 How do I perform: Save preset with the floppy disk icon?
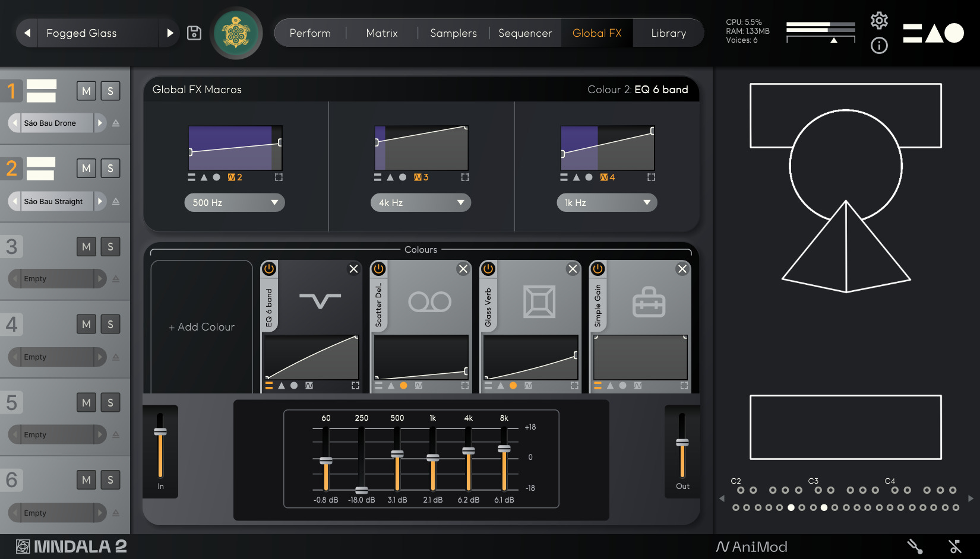194,33
